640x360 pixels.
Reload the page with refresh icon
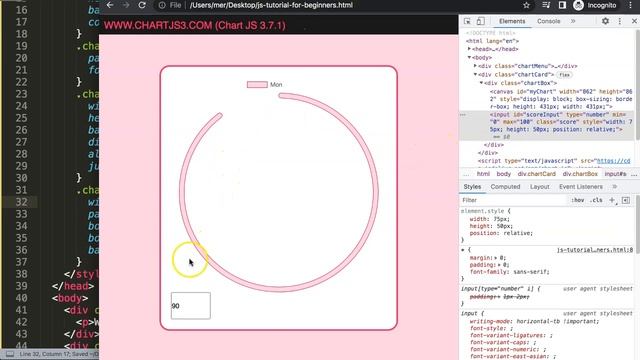(142, 5)
